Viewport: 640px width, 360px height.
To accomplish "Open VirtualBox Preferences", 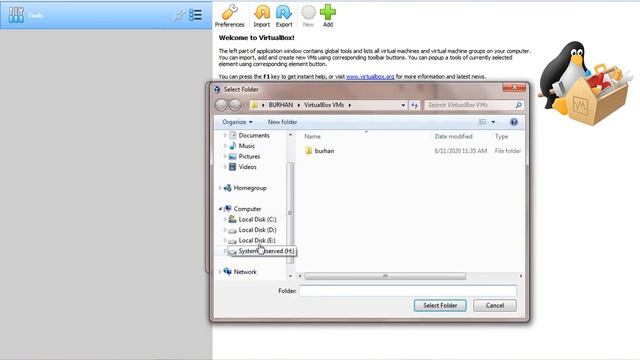I will coord(229,16).
